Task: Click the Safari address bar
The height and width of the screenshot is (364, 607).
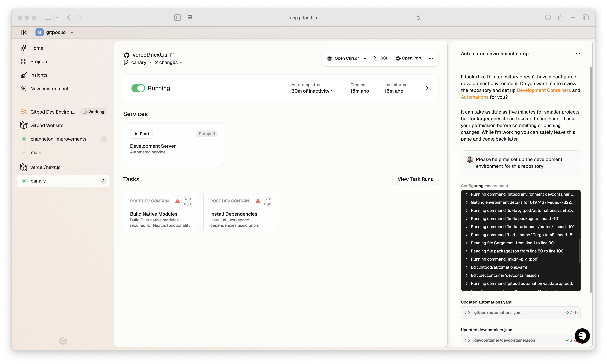Action: pyautogui.click(x=303, y=18)
